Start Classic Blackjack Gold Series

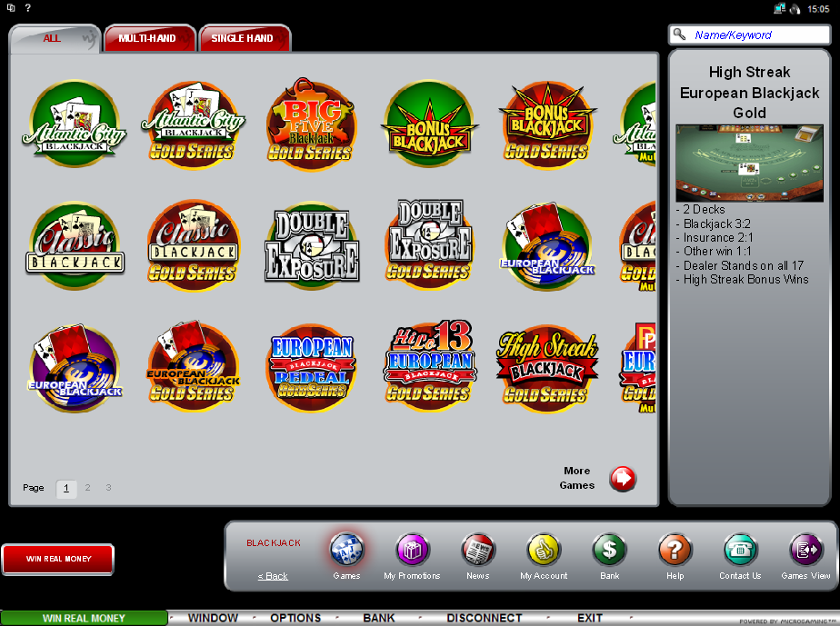194,246
